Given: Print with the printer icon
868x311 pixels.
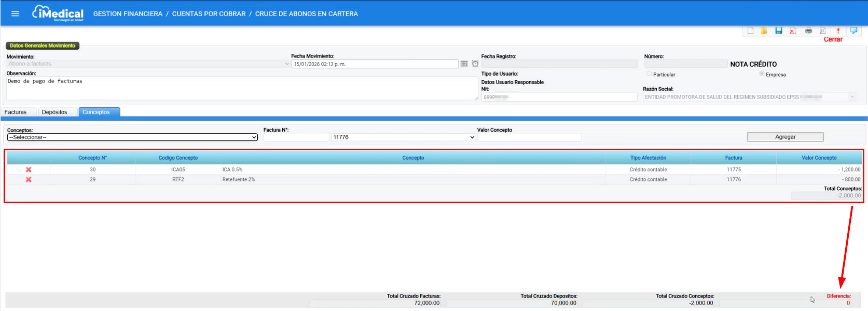Looking at the screenshot, I should (x=808, y=31).
